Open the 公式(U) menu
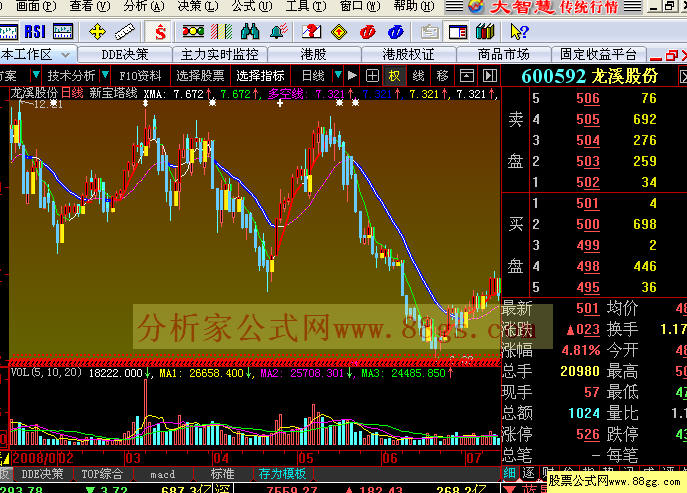The image size is (687, 493). click(x=251, y=6)
